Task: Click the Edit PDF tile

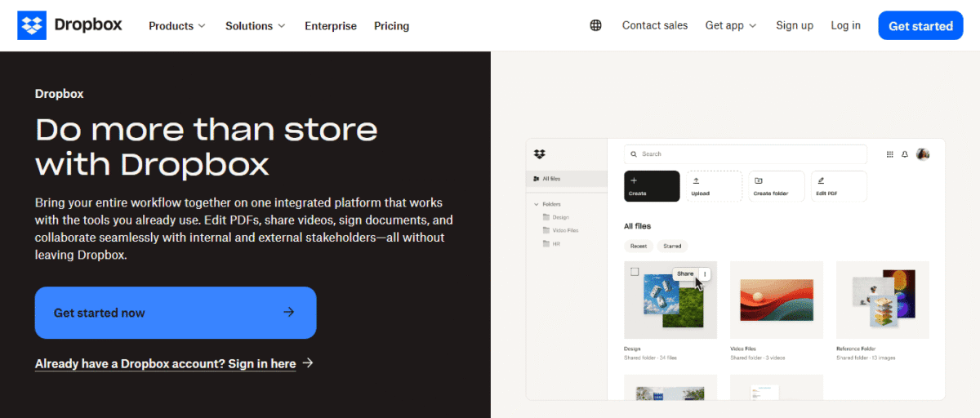Action: [839, 186]
